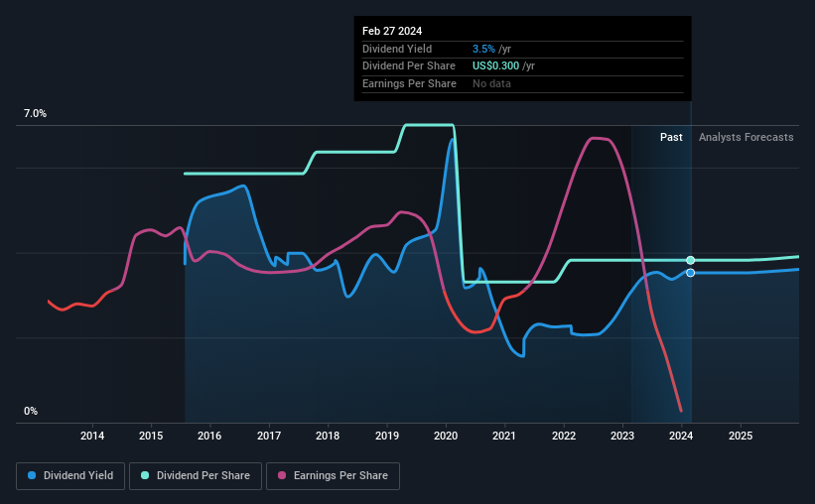
Task: Select the Past label on the chart
Action: click(x=671, y=137)
